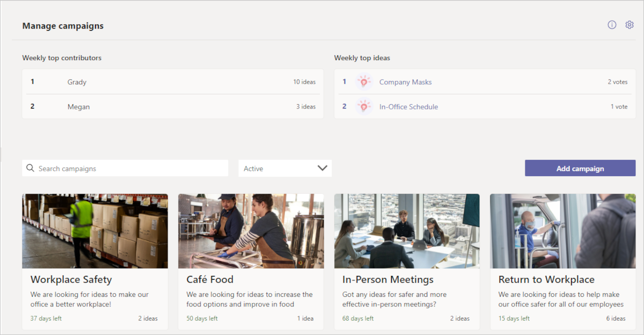Open the Café Food campaign
Screen dimensions: 644x335
click(x=209, y=279)
